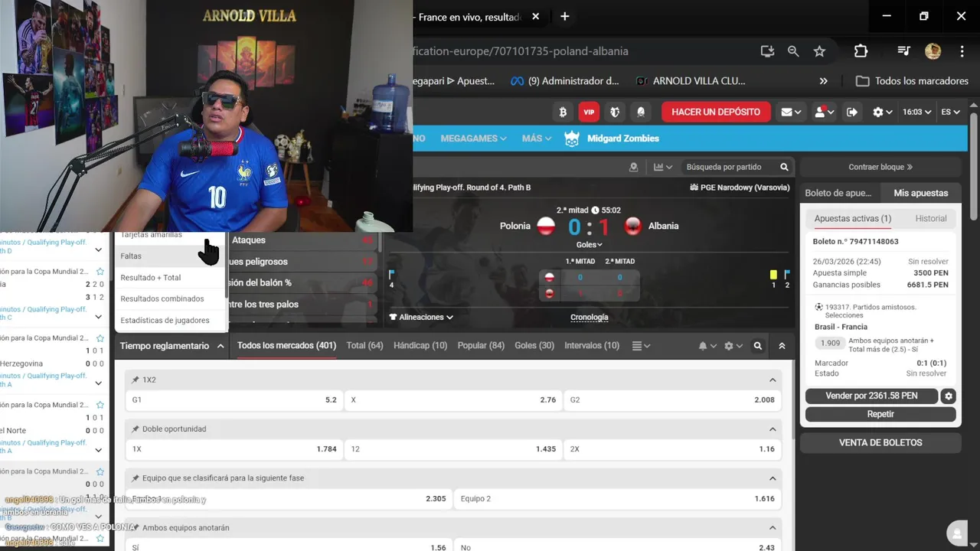Switch to the Hándicap (10) tab
This screenshot has height=551, width=980.
420,346
